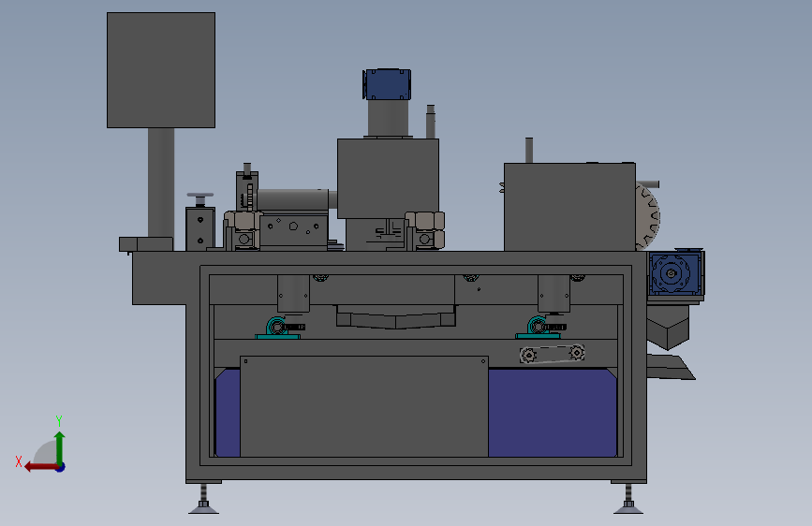Select the large gray center panel in frame

click(x=364, y=406)
